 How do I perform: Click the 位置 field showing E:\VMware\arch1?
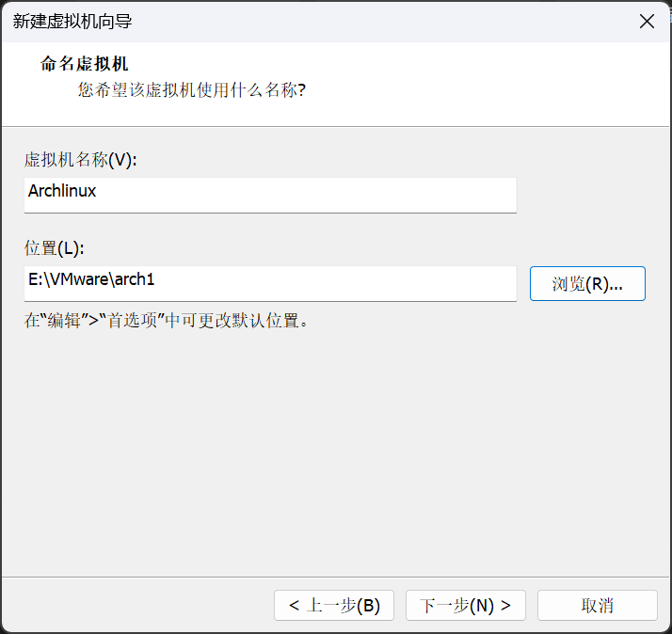[270, 283]
